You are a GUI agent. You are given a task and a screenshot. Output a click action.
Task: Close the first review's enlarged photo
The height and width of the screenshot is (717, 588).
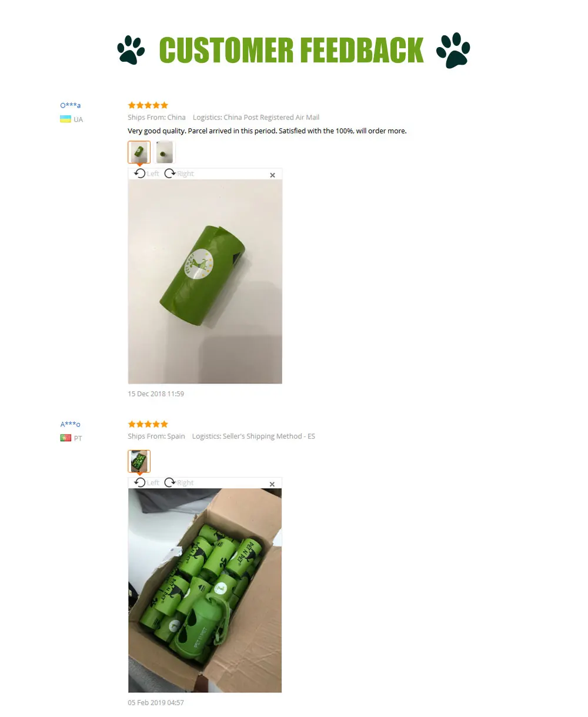[272, 175]
